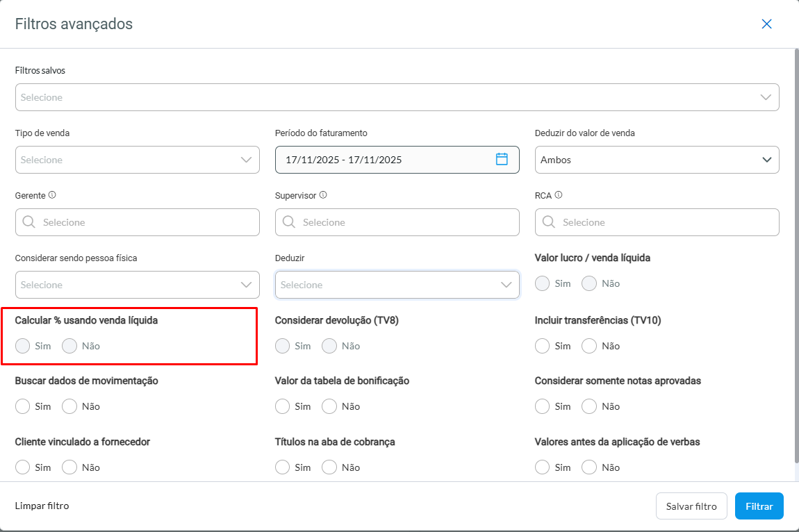
Task: Click the Supervisor search magnifier icon
Action: 288,222
